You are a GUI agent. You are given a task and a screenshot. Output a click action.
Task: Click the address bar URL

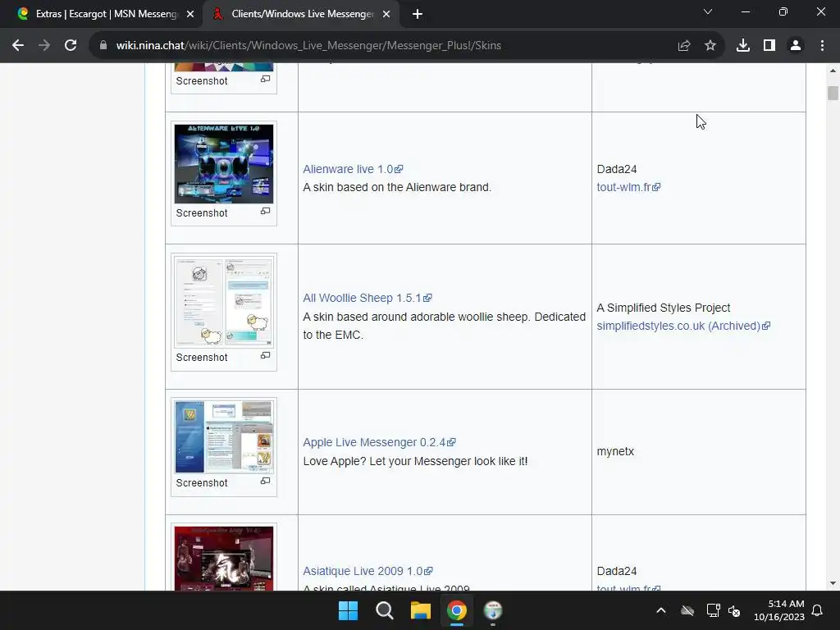click(308, 46)
